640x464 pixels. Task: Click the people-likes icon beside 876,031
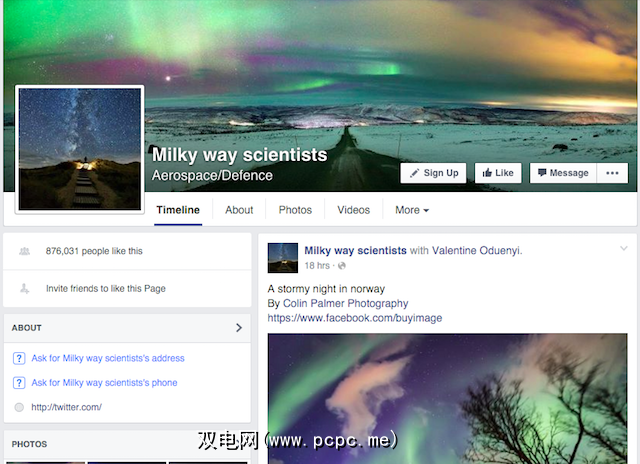point(24,251)
